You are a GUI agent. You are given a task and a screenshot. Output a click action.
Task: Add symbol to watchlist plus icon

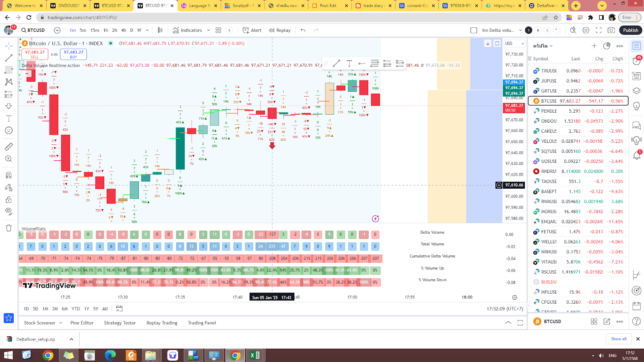[594, 46]
